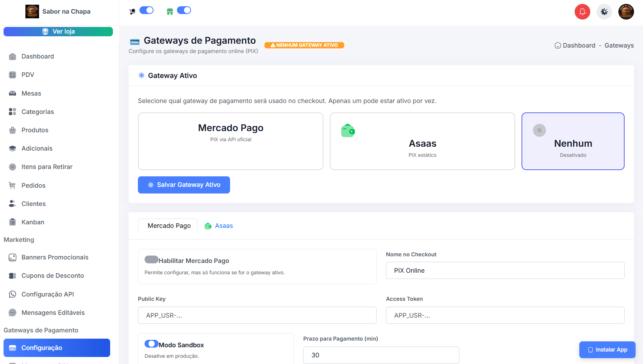Switch to the Mercado Pago tab
The height and width of the screenshot is (364, 643).
168,226
